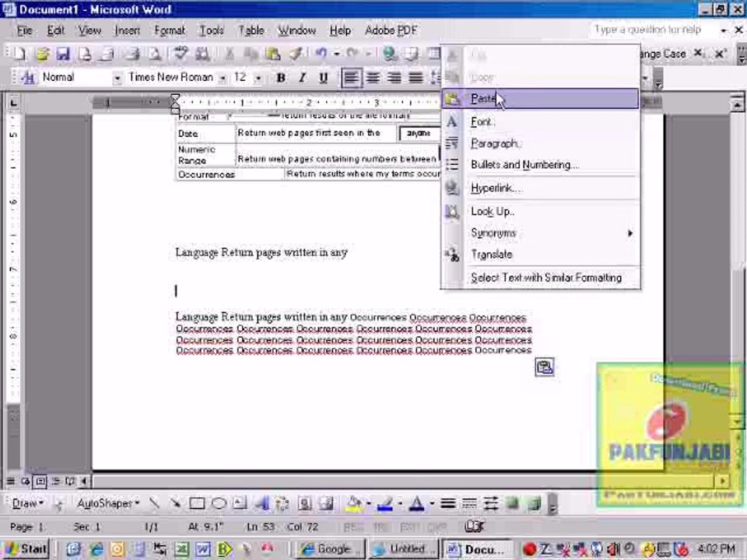
Task: Click the Insert Hyperlink globe icon
Action: [390, 54]
